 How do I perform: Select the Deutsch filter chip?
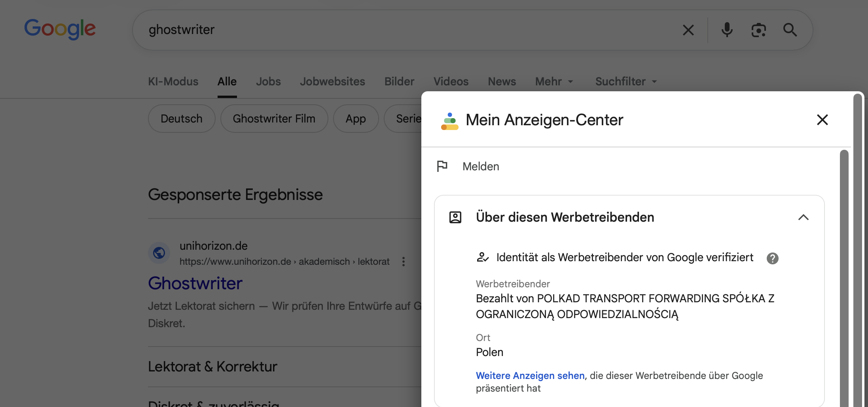point(182,119)
